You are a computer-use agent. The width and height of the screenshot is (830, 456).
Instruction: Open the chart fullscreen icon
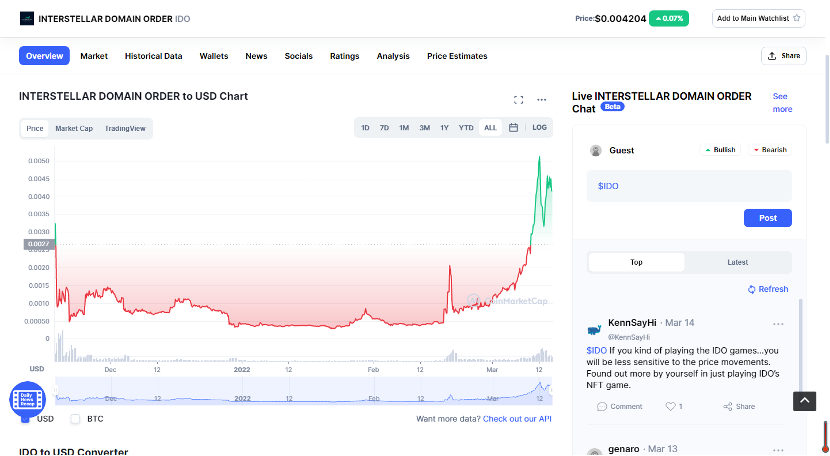tap(518, 100)
